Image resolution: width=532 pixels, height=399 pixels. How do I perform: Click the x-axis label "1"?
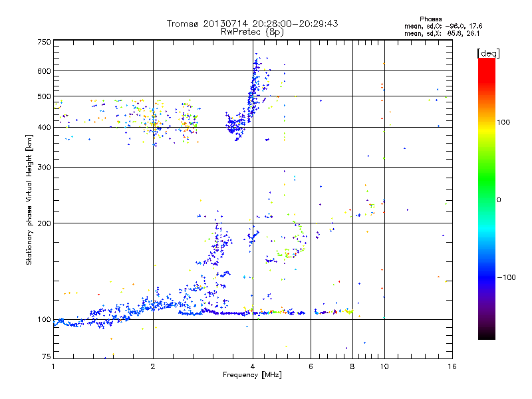53,366
